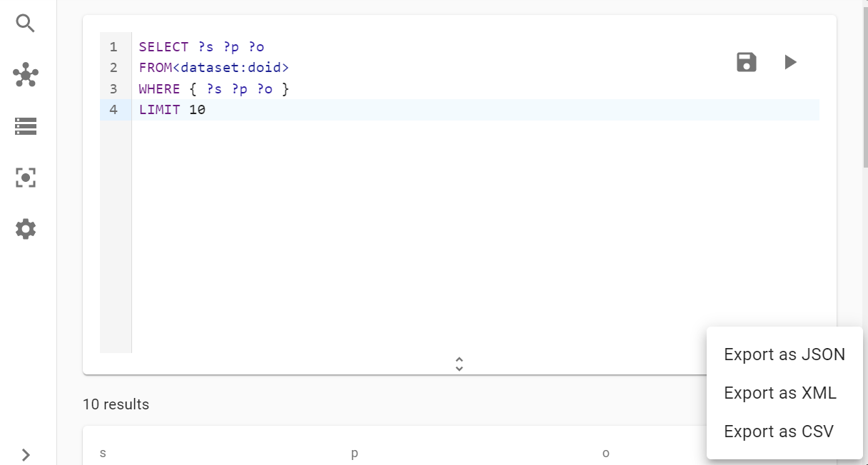This screenshot has height=465, width=868.
Task: Click the center-focus icon in sidebar
Action: 26,178
